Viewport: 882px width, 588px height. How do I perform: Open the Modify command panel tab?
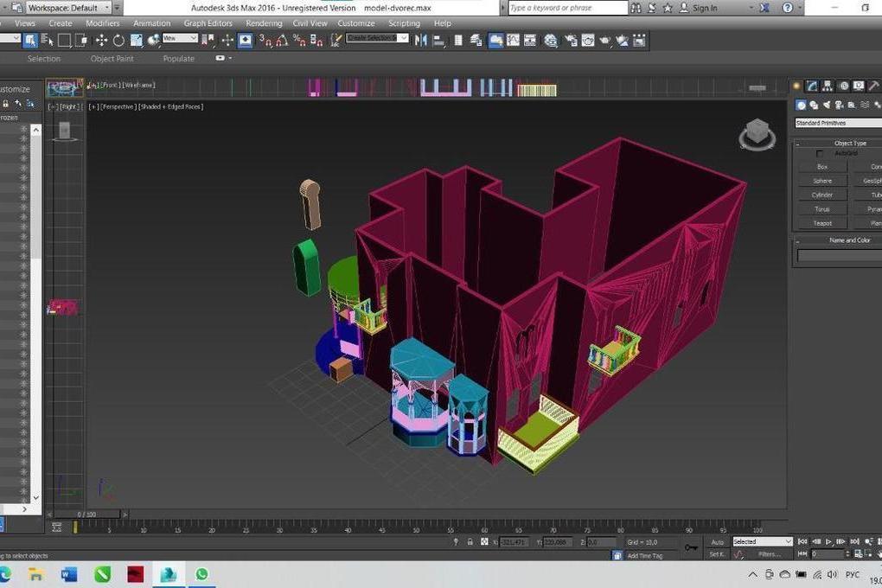[813, 86]
